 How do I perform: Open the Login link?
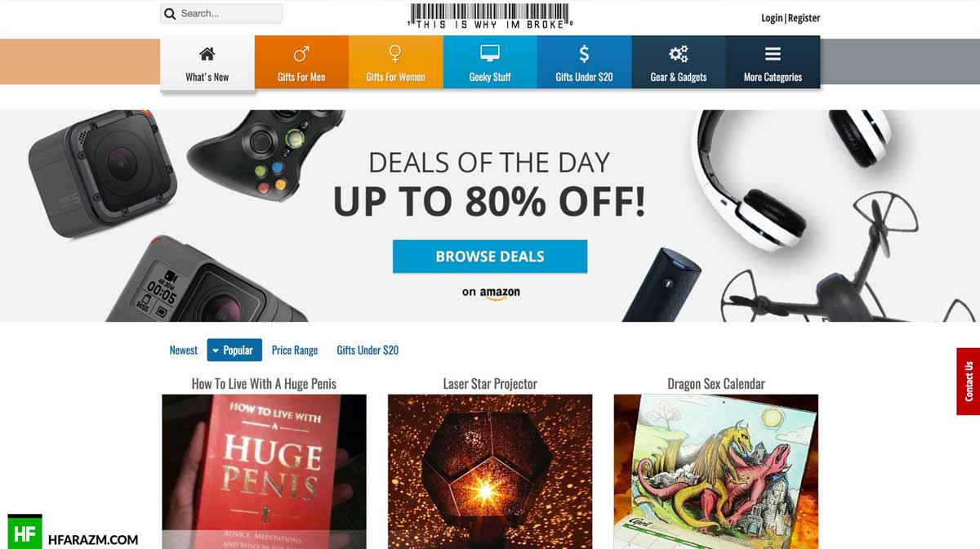772,18
